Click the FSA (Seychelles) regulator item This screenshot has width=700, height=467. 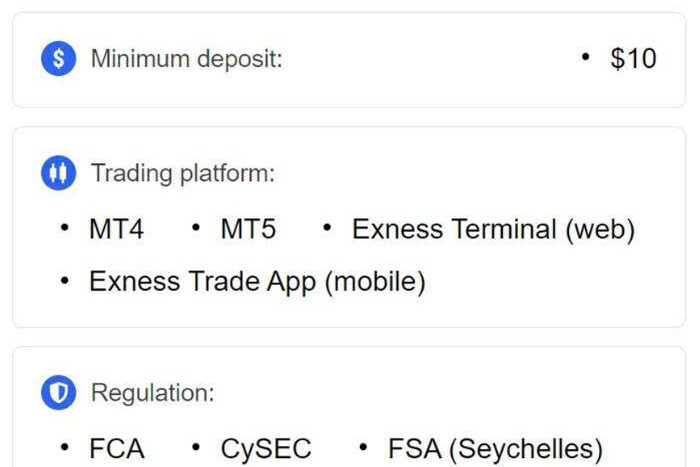tap(496, 449)
